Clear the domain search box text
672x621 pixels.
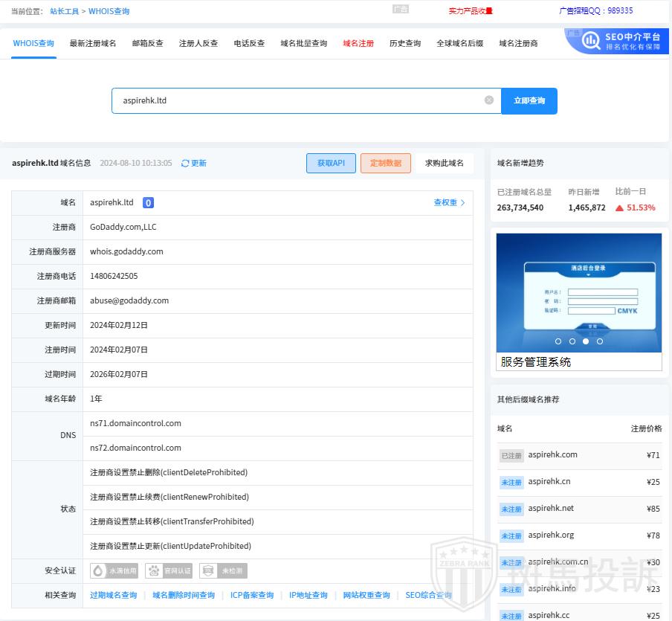pos(488,100)
